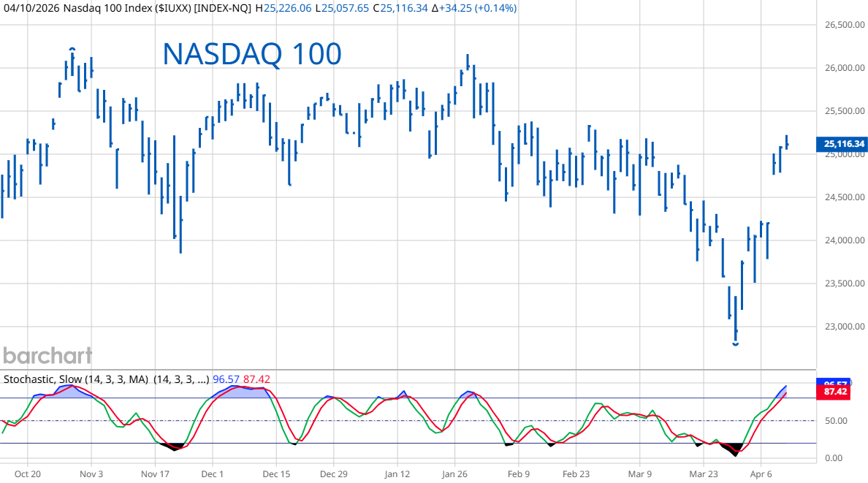This screenshot has height=483, width=868.
Task: Select the NASDAQ 100 chart title
Action: click(x=251, y=54)
